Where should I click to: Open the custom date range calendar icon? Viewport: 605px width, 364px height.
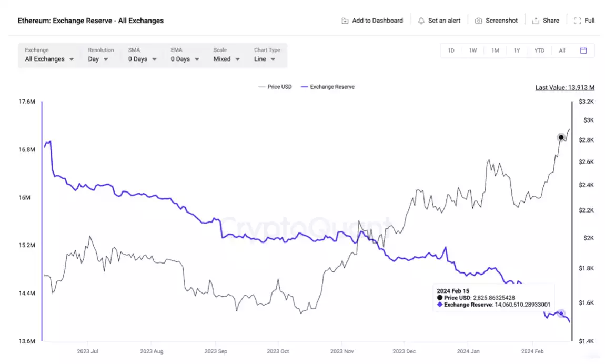coord(583,50)
